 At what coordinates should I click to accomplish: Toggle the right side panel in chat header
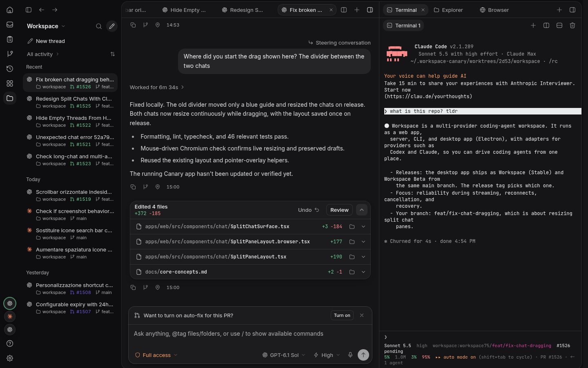[x=370, y=10]
